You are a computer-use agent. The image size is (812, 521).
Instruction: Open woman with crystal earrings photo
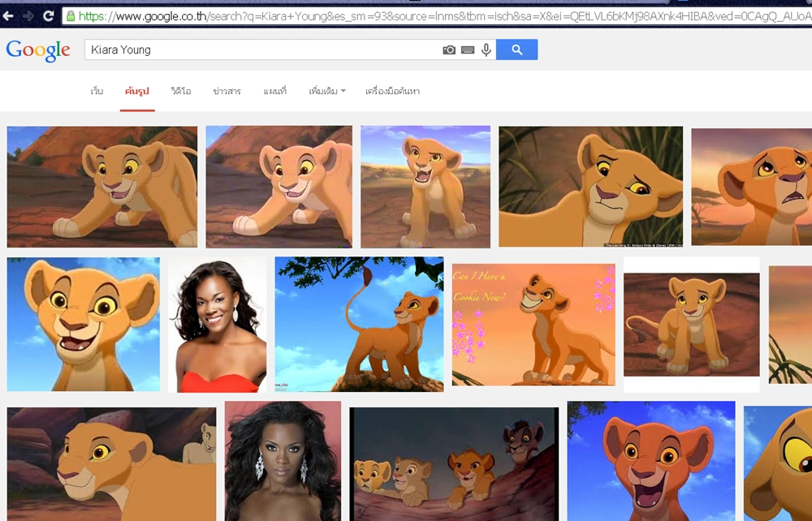[283, 461]
